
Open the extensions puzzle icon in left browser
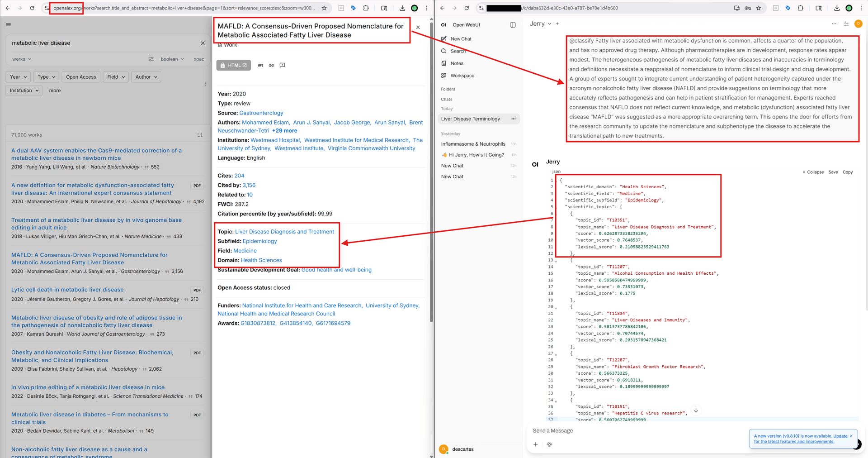click(x=366, y=8)
